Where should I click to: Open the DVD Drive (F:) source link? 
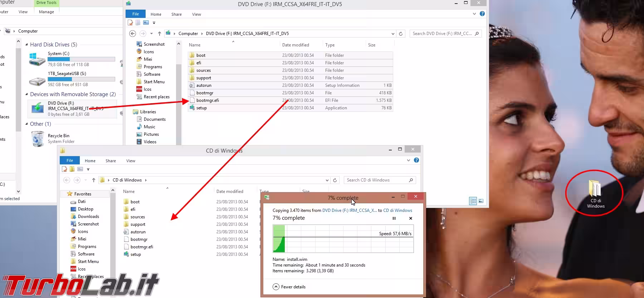pyautogui.click(x=349, y=210)
